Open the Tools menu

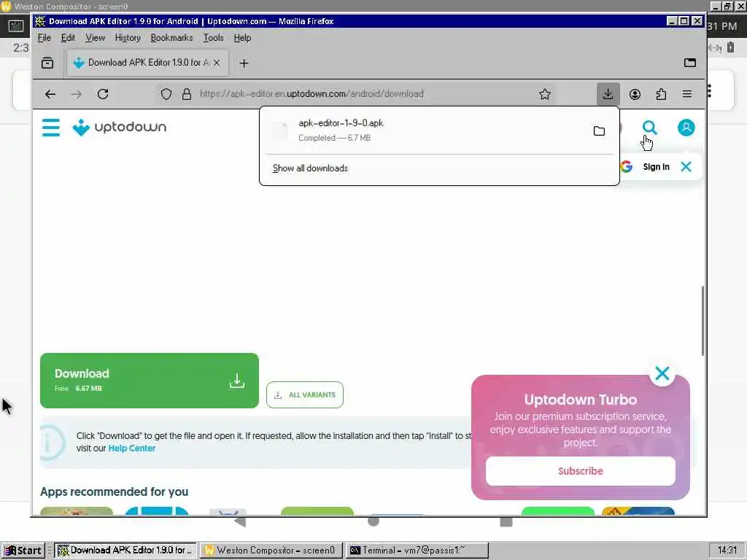[214, 38]
